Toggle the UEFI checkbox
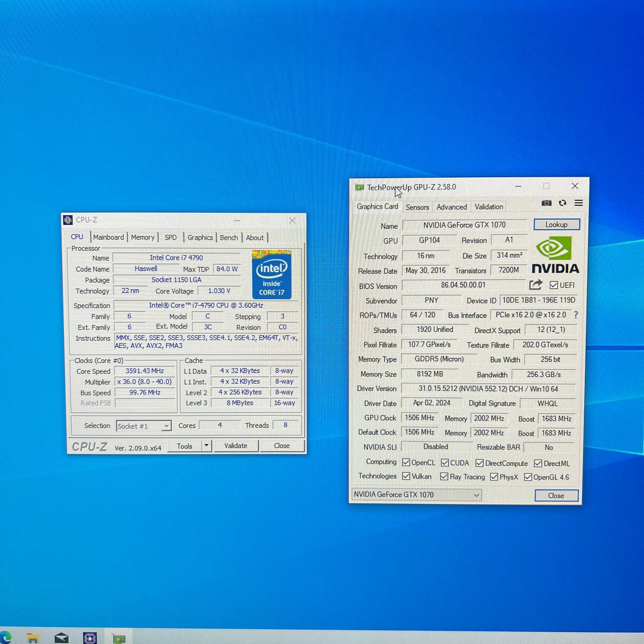The height and width of the screenshot is (644, 644). point(554,285)
